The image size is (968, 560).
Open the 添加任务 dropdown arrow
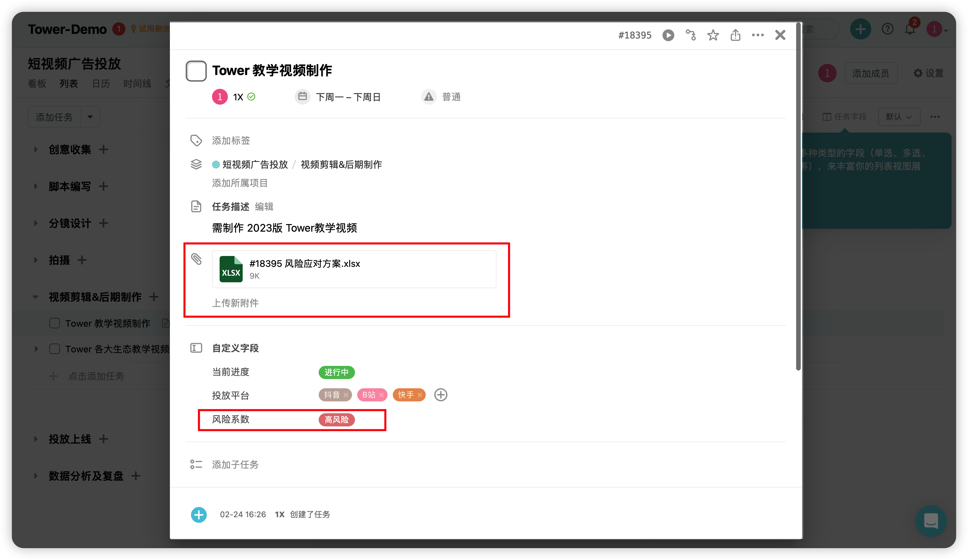[90, 117]
